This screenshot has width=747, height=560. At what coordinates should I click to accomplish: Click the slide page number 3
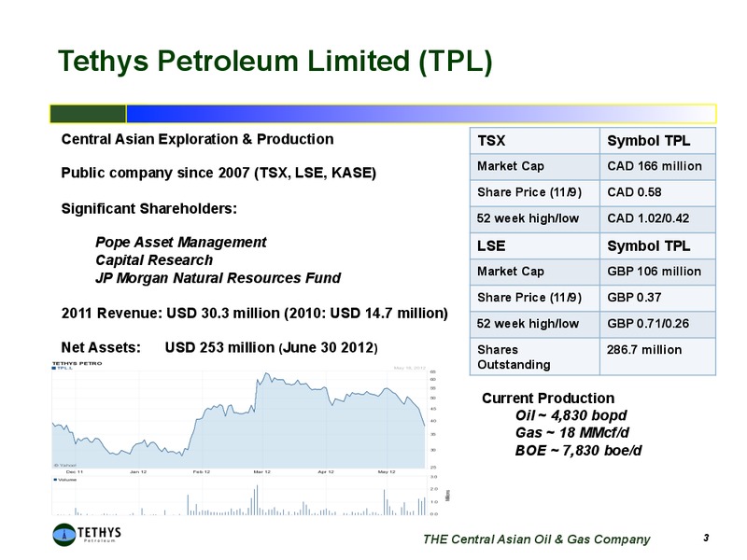click(706, 538)
